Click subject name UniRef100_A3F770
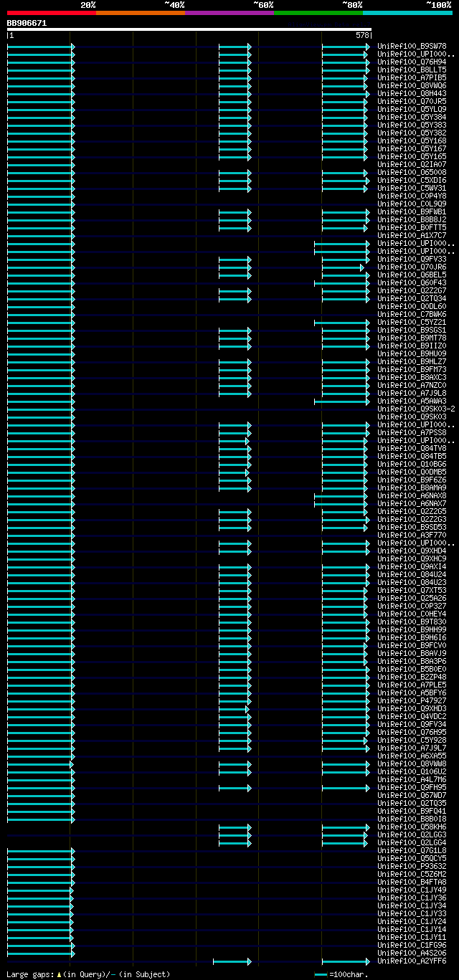 412,536
